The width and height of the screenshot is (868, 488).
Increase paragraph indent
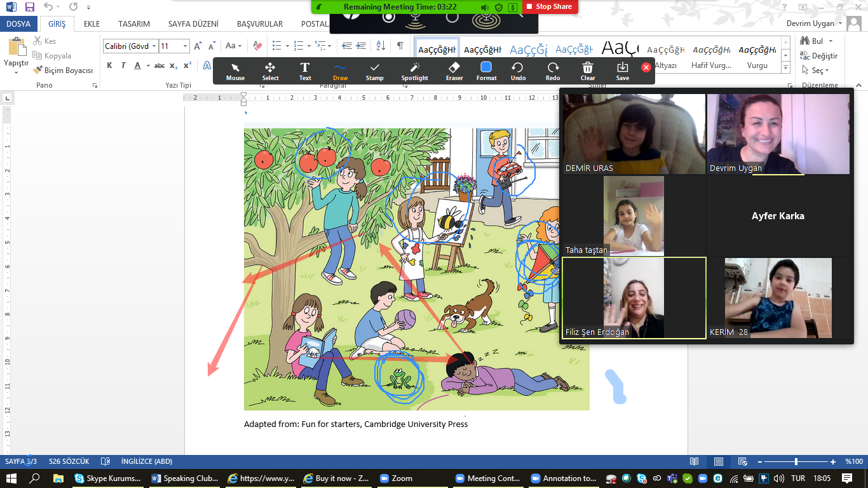click(362, 46)
